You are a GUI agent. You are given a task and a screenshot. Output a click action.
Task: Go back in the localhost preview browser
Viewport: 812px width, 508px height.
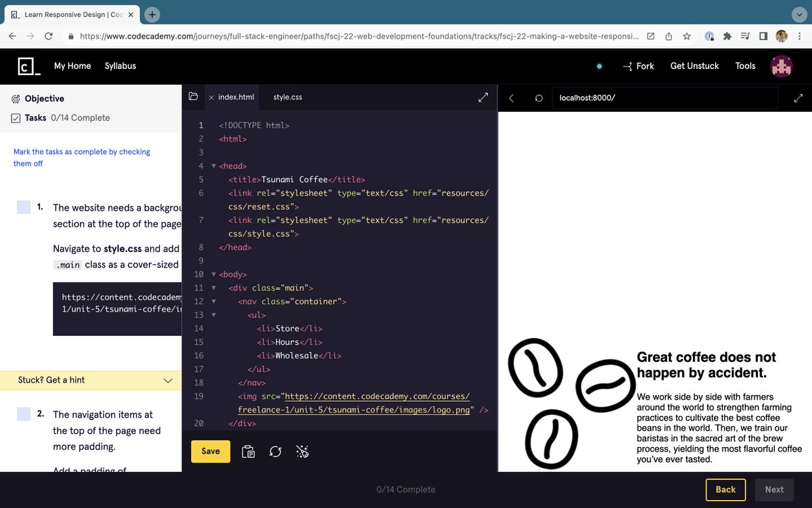pyautogui.click(x=512, y=98)
